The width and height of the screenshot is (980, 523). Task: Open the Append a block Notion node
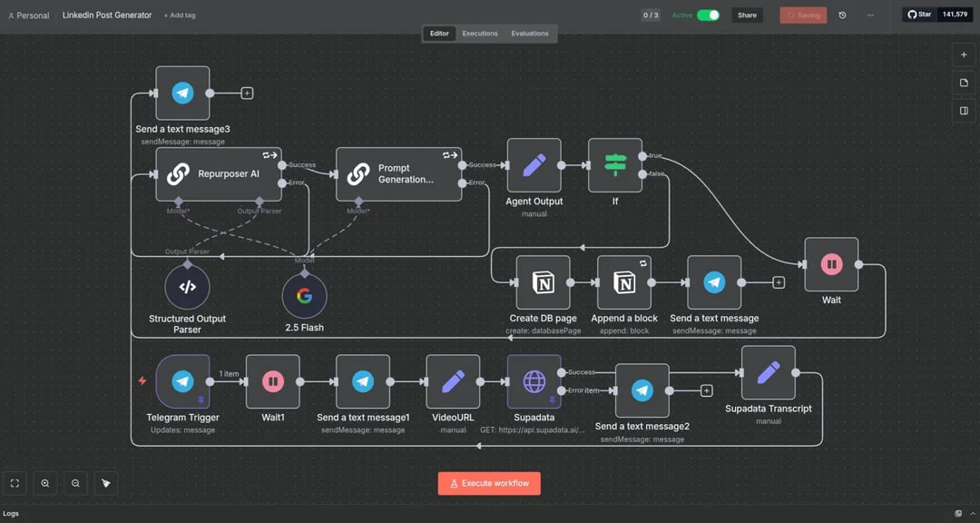pyautogui.click(x=624, y=282)
